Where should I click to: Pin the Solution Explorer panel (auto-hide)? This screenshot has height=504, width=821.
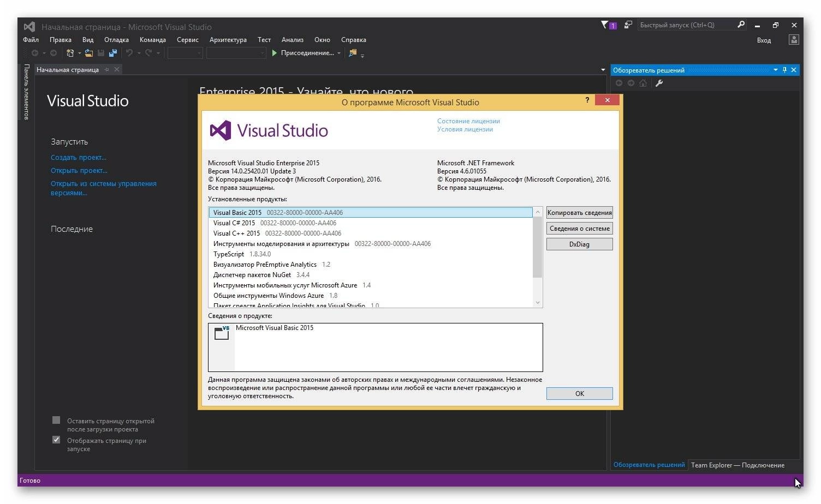click(784, 70)
